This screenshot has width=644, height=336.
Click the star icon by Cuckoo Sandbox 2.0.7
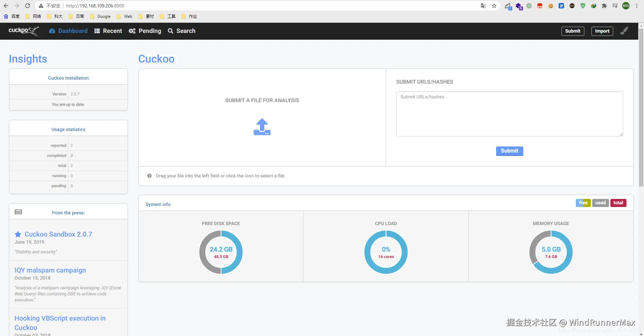coord(18,234)
